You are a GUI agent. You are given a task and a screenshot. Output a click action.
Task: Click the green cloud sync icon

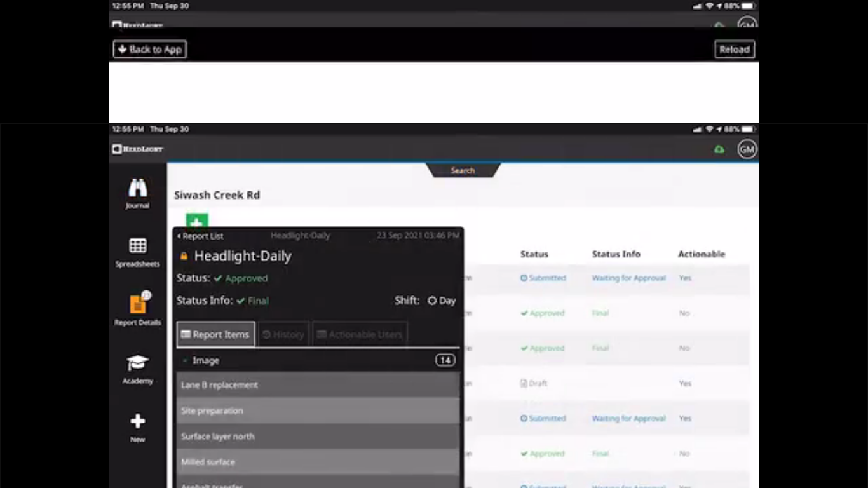719,149
